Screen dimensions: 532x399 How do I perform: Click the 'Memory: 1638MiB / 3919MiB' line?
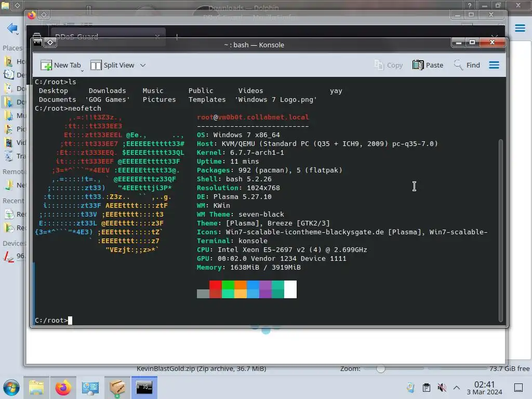click(249, 267)
